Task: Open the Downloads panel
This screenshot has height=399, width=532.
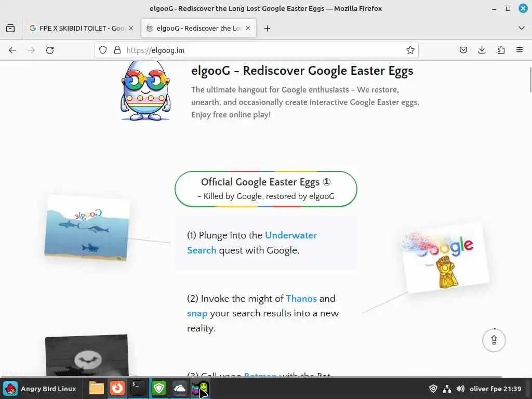Action: [x=482, y=50]
